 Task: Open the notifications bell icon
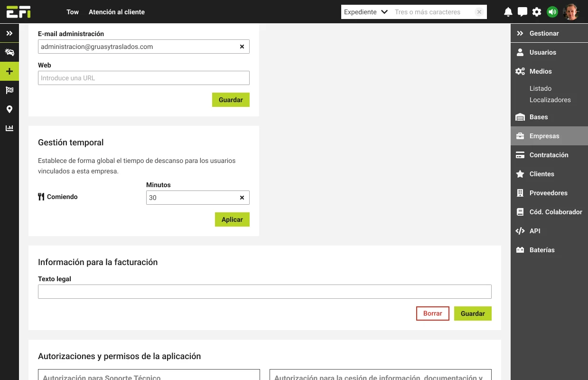508,12
